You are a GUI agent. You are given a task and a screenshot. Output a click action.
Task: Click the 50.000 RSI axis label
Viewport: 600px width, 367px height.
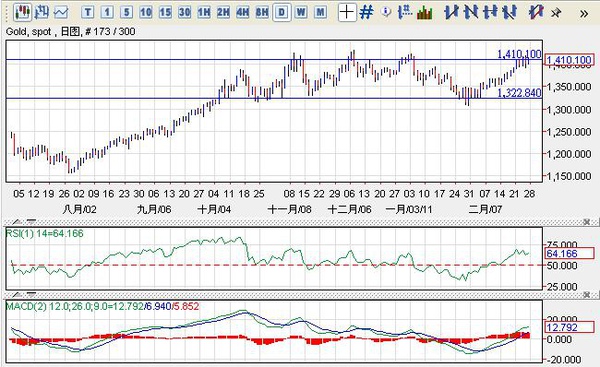[562, 266]
